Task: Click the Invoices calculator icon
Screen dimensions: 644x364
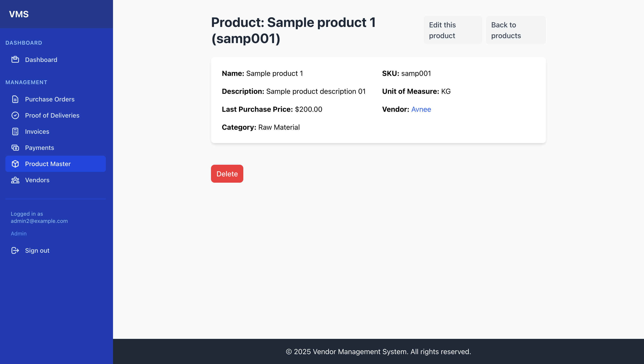Action: coord(15,131)
